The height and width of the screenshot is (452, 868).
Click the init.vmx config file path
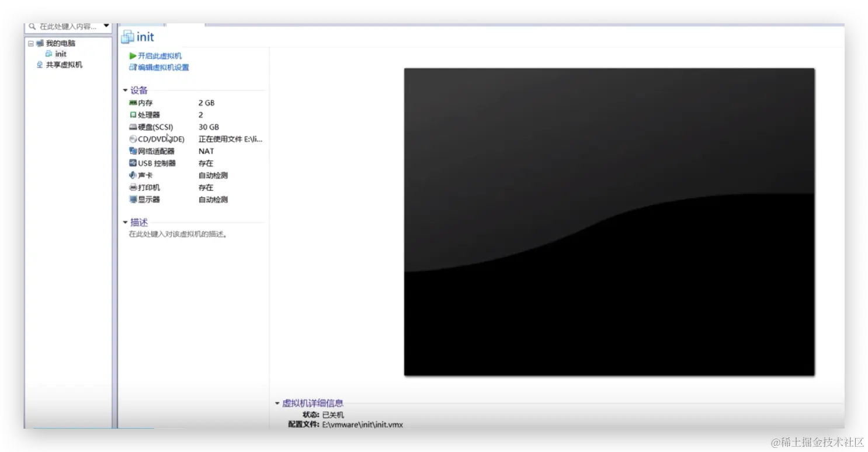point(362,425)
